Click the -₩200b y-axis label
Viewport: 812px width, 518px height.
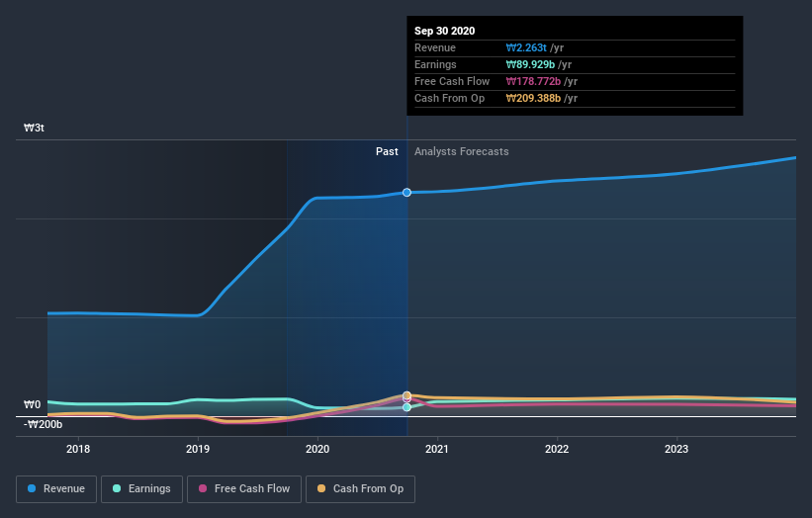(43, 424)
